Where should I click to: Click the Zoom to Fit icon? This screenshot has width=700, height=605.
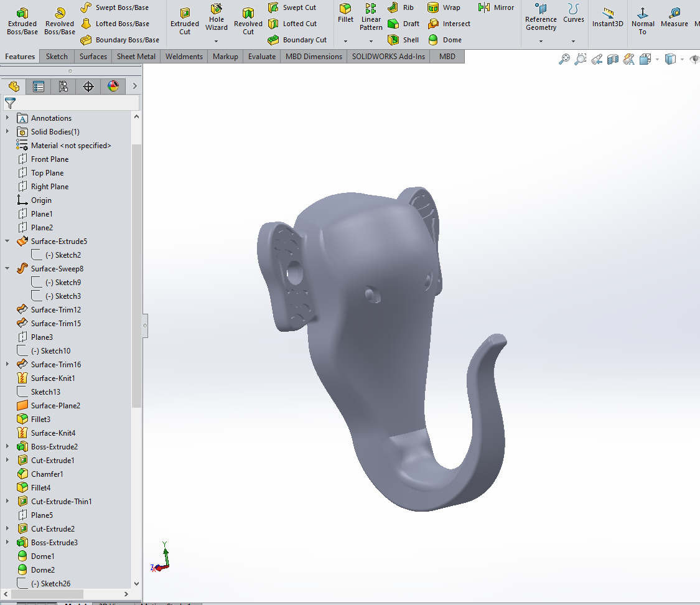[564, 59]
